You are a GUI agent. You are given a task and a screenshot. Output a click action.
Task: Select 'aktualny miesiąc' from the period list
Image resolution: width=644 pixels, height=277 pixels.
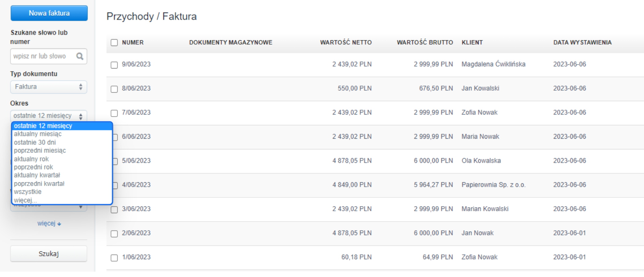tap(38, 134)
